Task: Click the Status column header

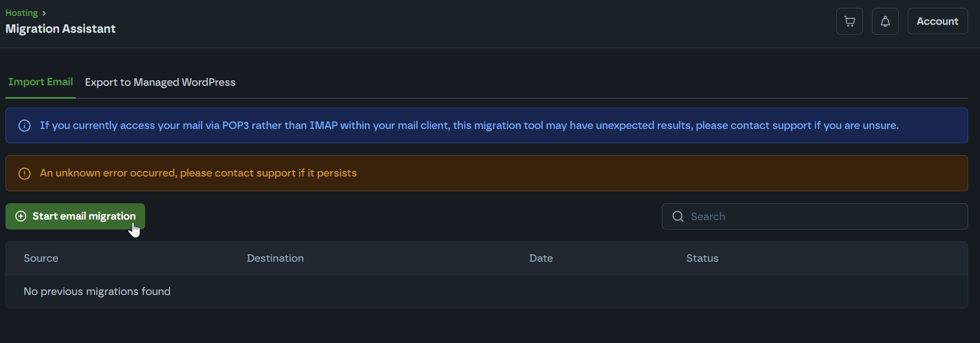Action: pos(702,258)
